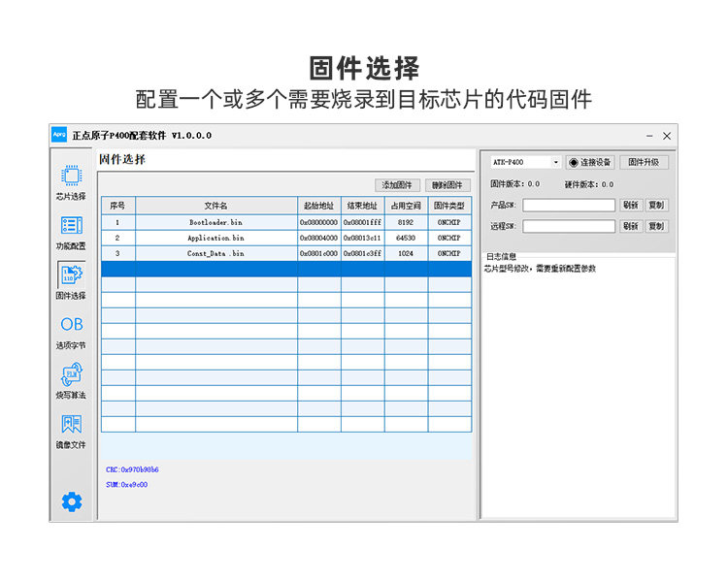
Task: Click the 固件类型 column header
Action: 449,206
